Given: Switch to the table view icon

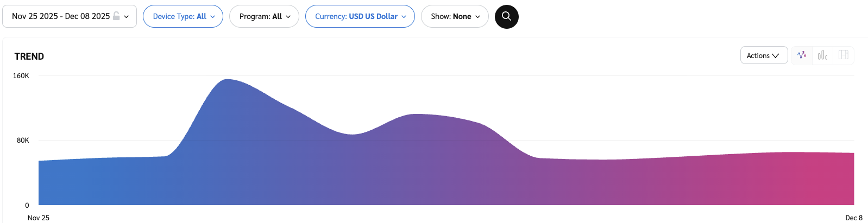Looking at the screenshot, I should coord(843,55).
